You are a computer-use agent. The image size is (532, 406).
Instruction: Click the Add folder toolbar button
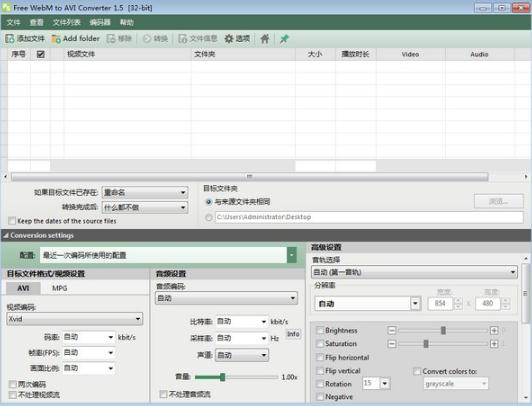coord(75,39)
